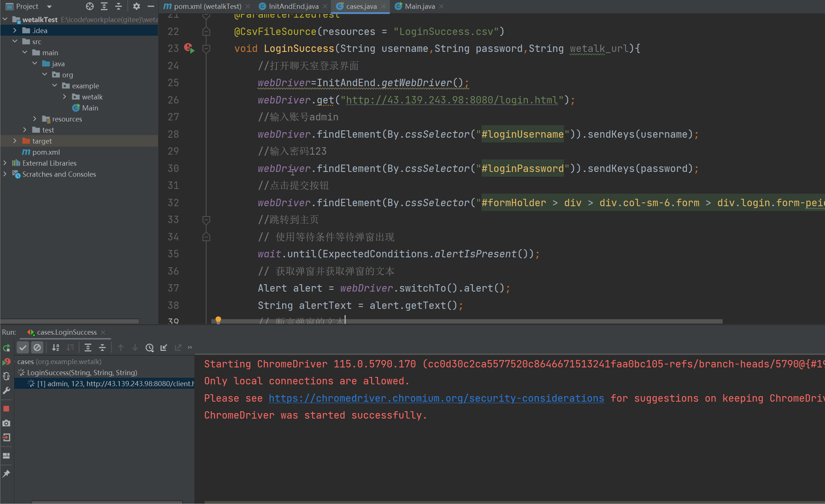
Task: Click the Dump Threads camera icon
Action: coord(6,423)
